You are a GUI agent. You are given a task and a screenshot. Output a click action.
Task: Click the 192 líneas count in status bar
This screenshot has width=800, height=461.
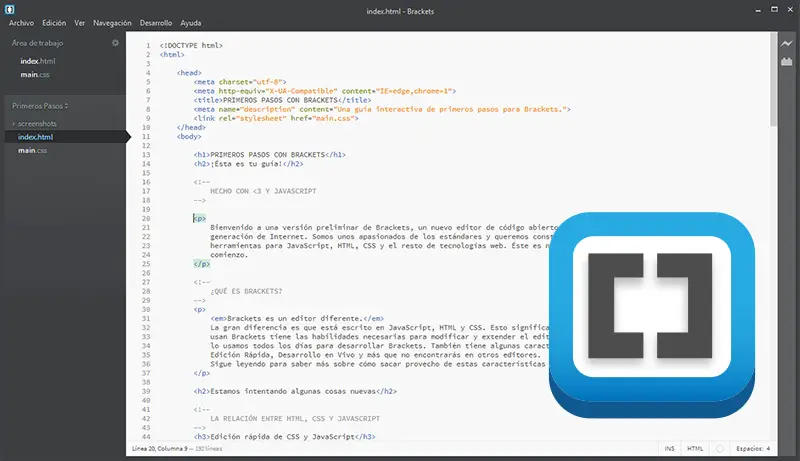coord(209,449)
